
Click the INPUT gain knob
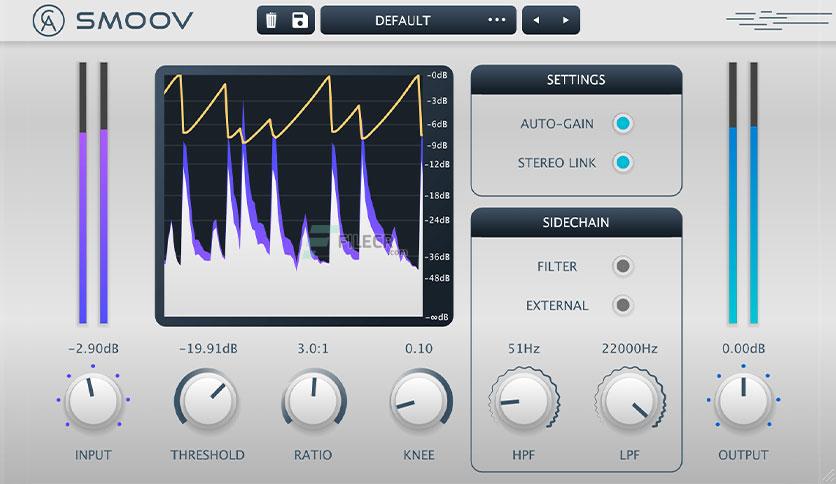click(x=93, y=400)
